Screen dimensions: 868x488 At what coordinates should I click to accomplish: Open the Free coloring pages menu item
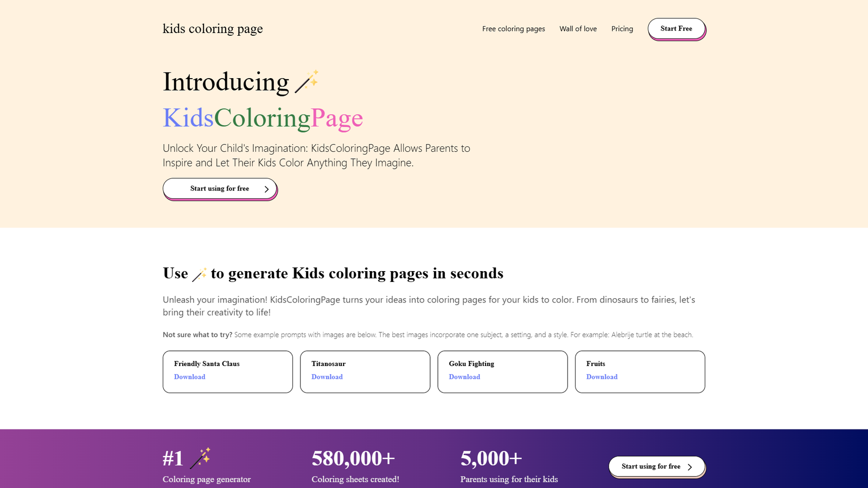(513, 29)
